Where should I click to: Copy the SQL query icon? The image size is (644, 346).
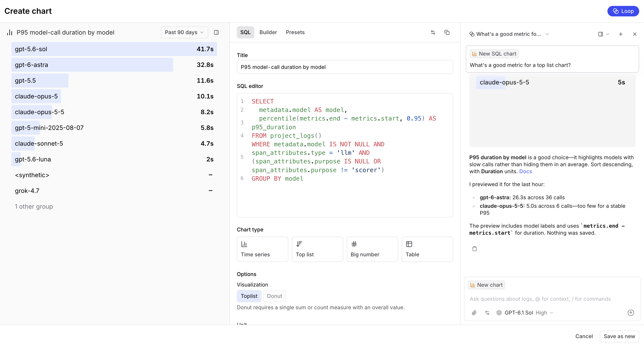click(x=447, y=32)
